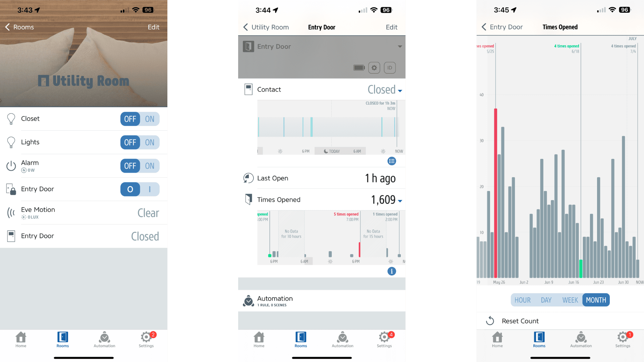Screen dimensions: 644x362
Task: Select the MONTH tab in Times Opened
Action: pos(595,300)
